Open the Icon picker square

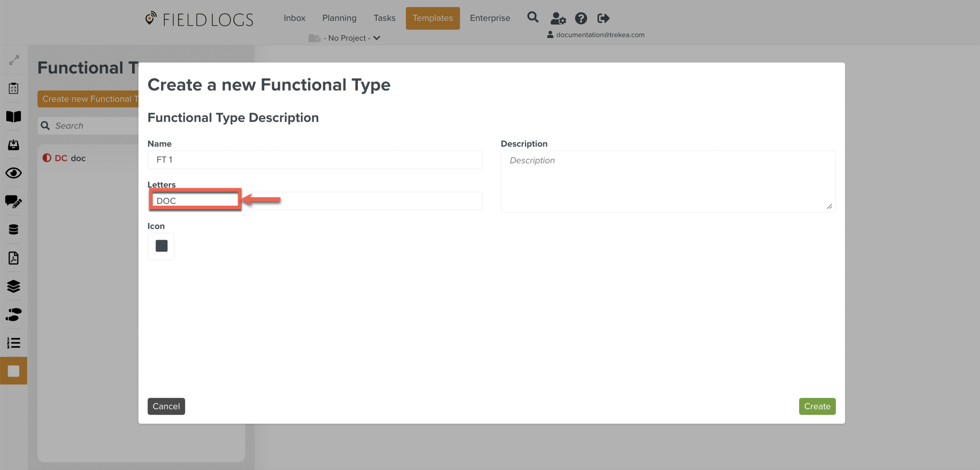point(161,246)
